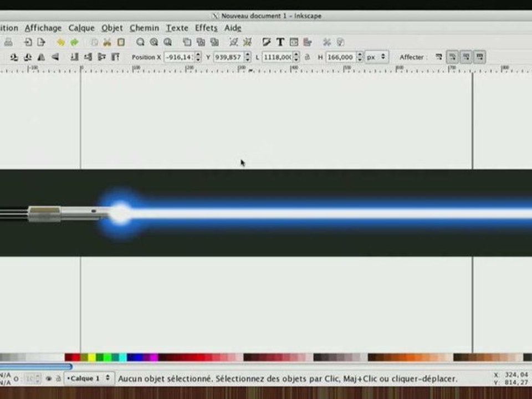Image resolution: width=532 pixels, height=399 pixels.
Task: Pick the bright green palette swatch
Action: pos(107,357)
